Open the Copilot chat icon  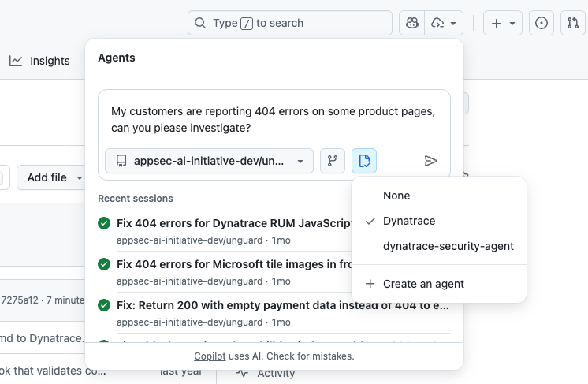click(x=411, y=23)
